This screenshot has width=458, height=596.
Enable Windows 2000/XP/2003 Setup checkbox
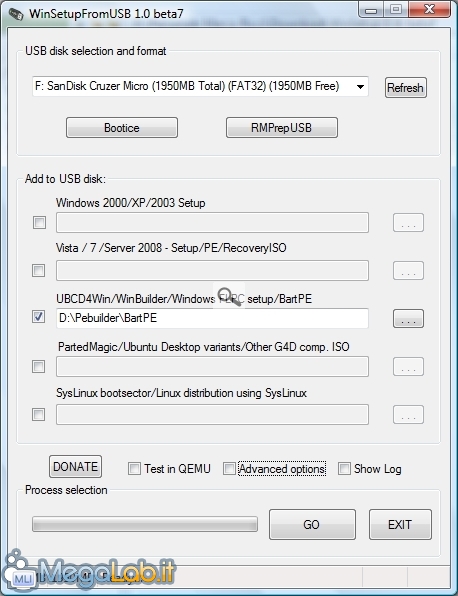point(39,222)
